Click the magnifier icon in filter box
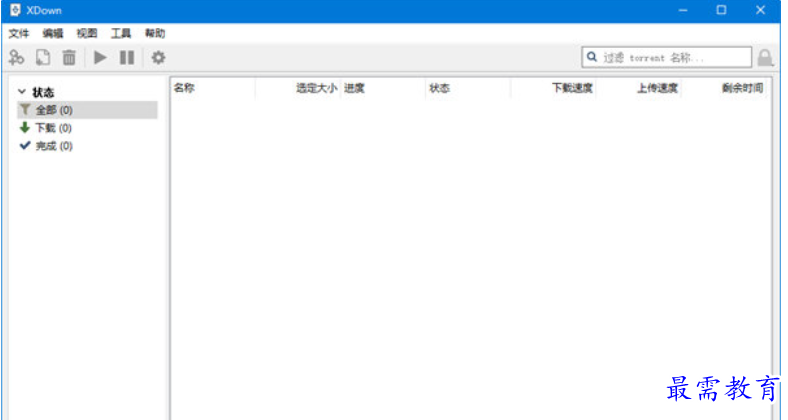Viewport: 788px width, 420px height. (592, 57)
